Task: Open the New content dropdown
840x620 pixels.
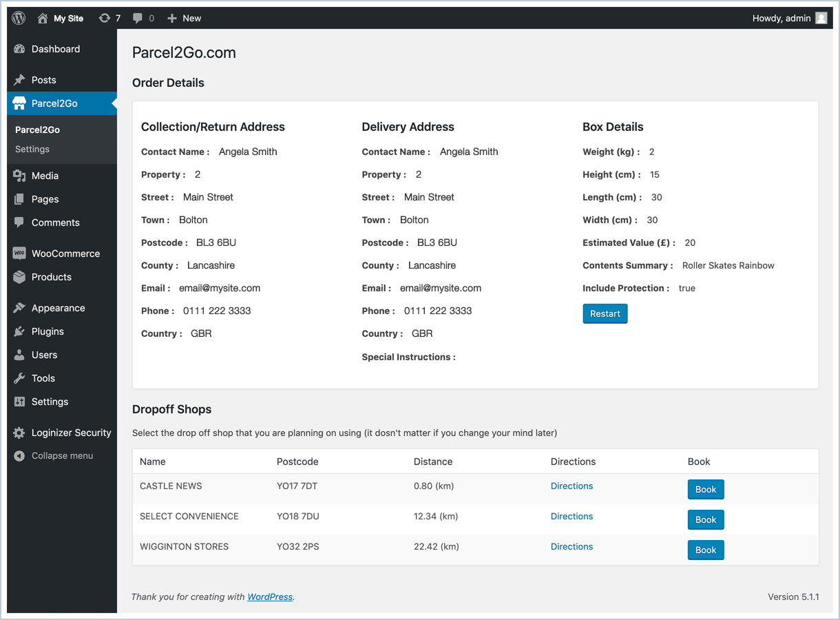Action: (185, 19)
